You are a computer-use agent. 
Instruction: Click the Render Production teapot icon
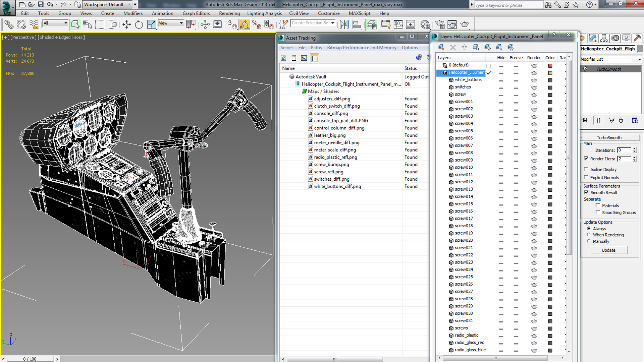(x=465, y=24)
